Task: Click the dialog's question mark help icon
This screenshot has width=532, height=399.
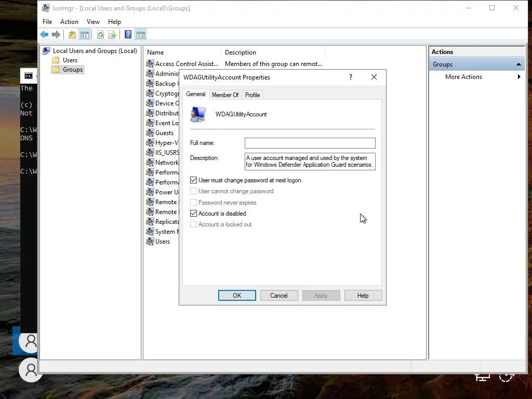Action: click(351, 77)
